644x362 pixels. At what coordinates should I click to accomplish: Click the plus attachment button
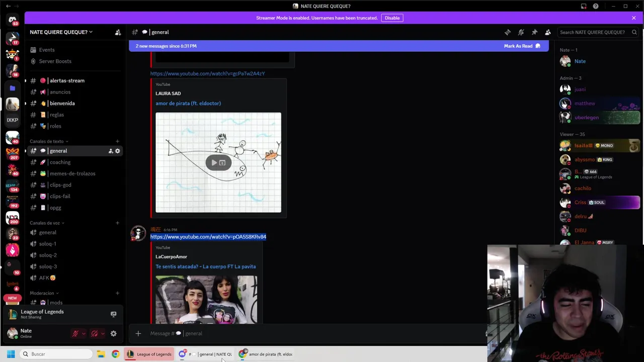pyautogui.click(x=138, y=333)
